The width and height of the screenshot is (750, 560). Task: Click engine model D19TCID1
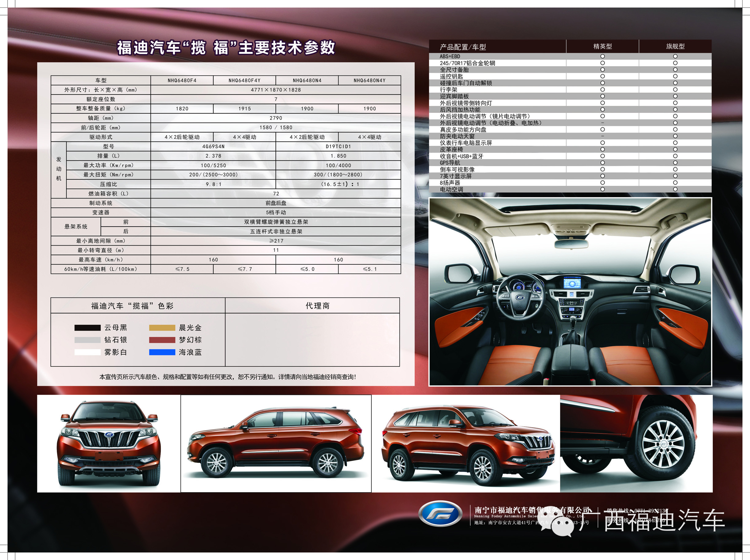(x=338, y=146)
